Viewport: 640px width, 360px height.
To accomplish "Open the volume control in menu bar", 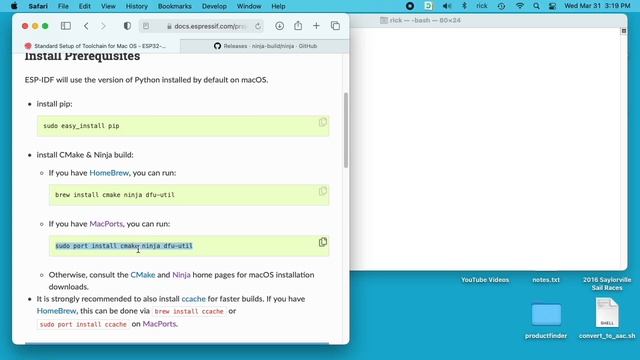I will [x=447, y=6].
